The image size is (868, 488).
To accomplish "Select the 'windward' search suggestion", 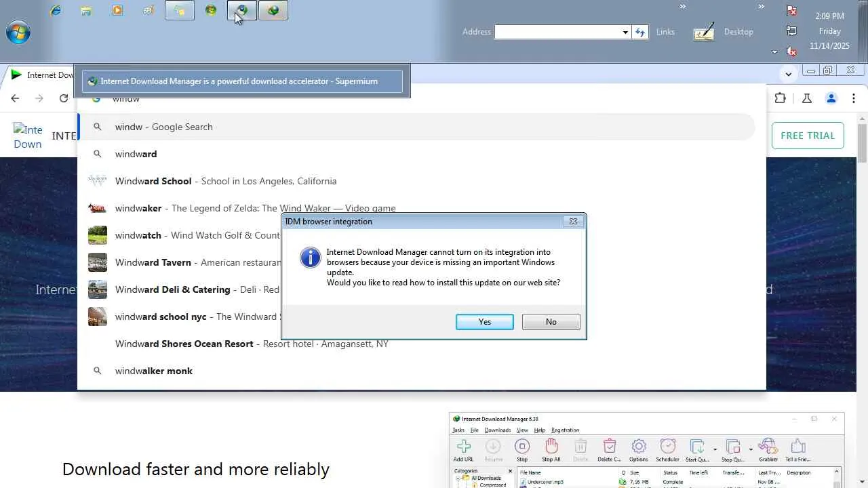I will click(x=416, y=154).
